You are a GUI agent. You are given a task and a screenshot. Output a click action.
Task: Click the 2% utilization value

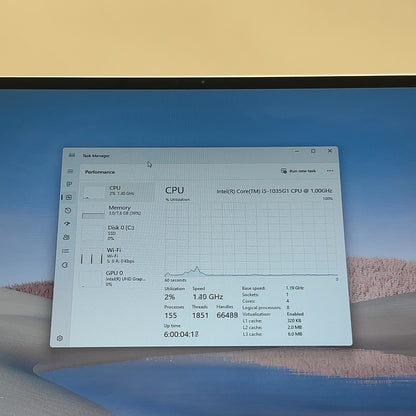point(169,297)
